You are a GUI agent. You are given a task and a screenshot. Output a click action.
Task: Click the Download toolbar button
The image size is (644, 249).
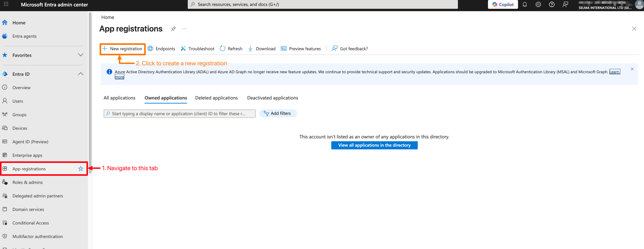[x=262, y=49]
